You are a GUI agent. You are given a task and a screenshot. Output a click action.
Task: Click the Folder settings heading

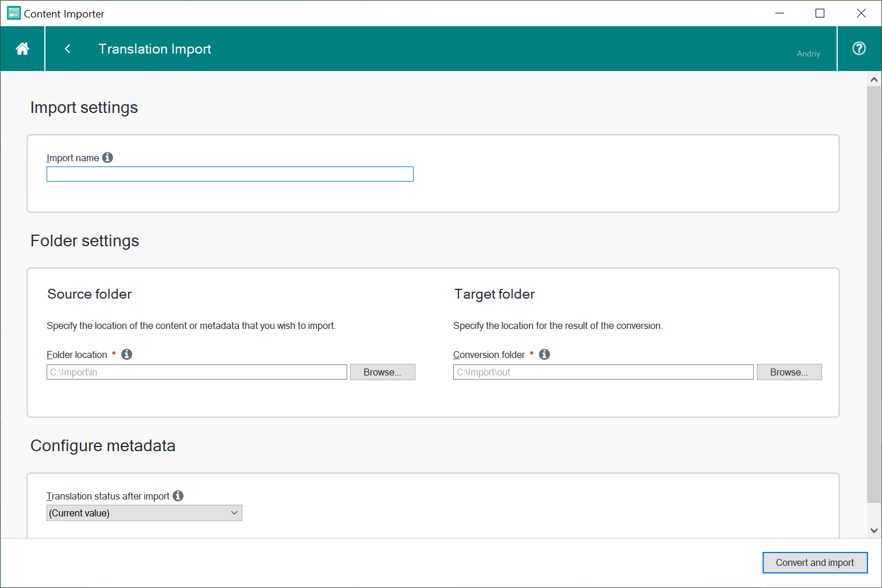[x=84, y=241]
